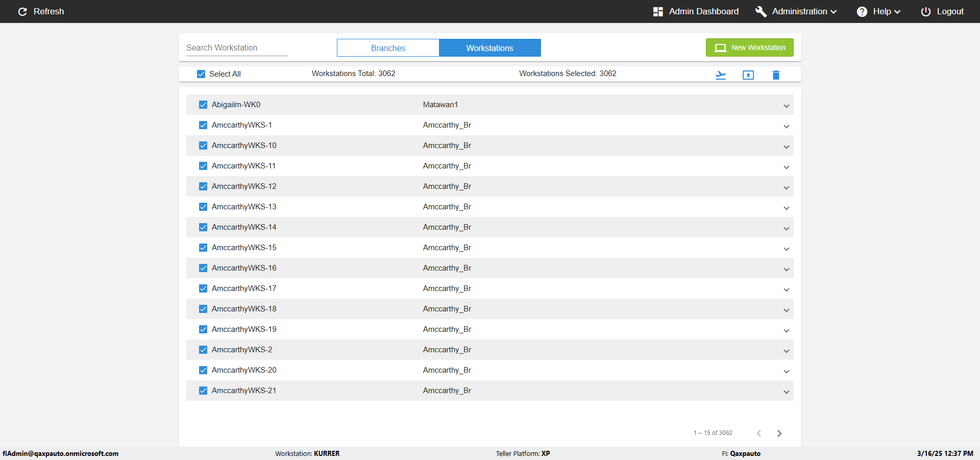
Task: Click the airplane takeoff icon
Action: (x=720, y=75)
